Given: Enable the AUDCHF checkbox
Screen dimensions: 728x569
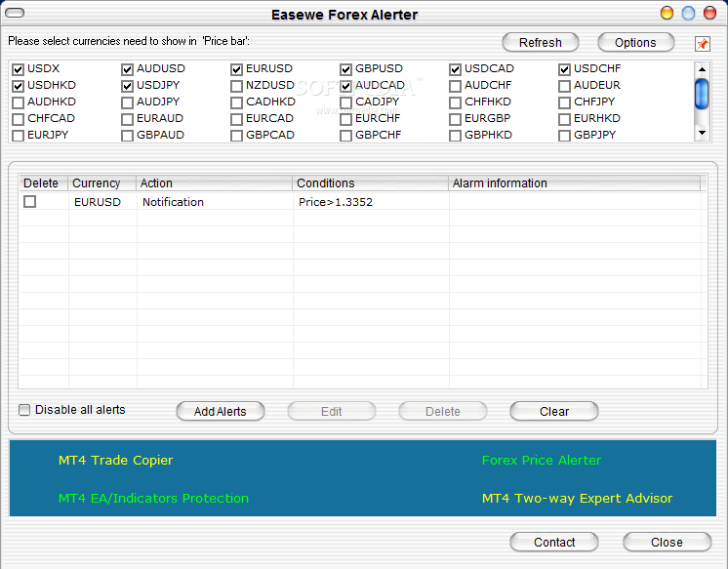Looking at the screenshot, I should pyautogui.click(x=455, y=86).
